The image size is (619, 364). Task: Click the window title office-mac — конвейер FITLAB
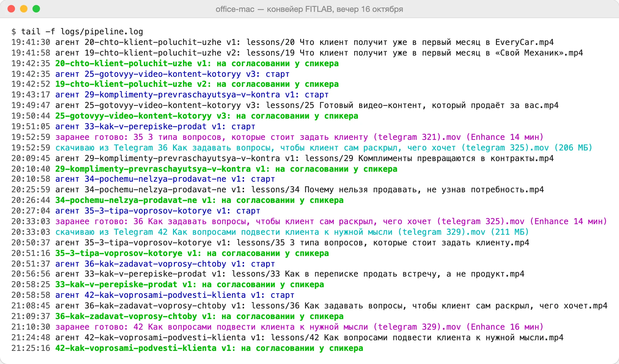pyautogui.click(x=309, y=9)
